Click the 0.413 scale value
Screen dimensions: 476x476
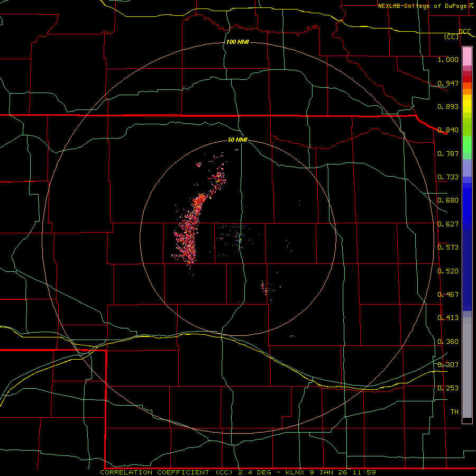[x=448, y=318]
